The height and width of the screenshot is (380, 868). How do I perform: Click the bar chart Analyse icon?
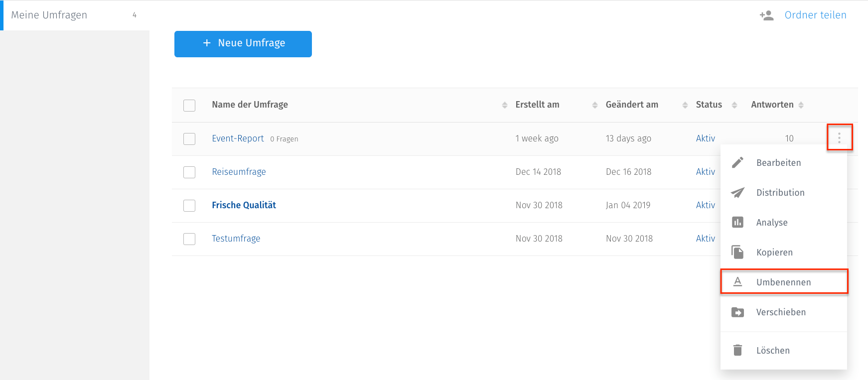tap(737, 222)
